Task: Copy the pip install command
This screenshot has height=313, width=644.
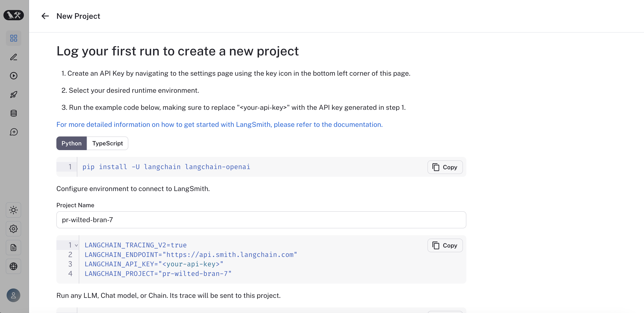Action: click(445, 167)
